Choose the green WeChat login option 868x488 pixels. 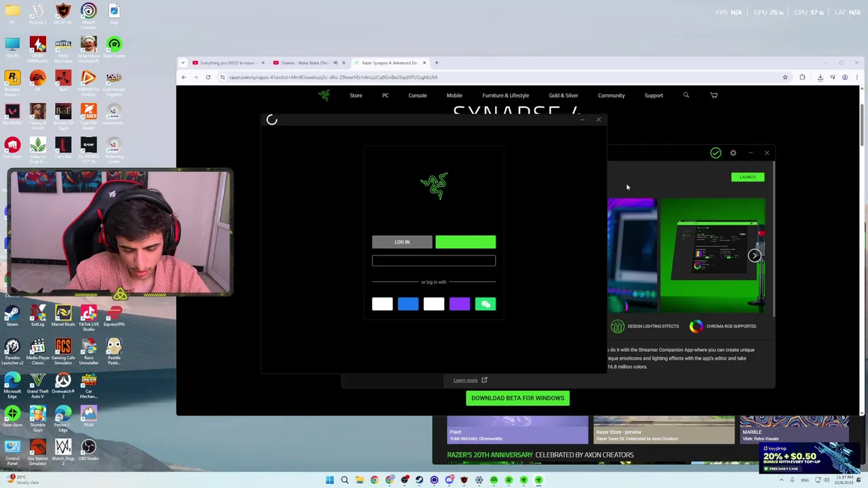coord(486,304)
